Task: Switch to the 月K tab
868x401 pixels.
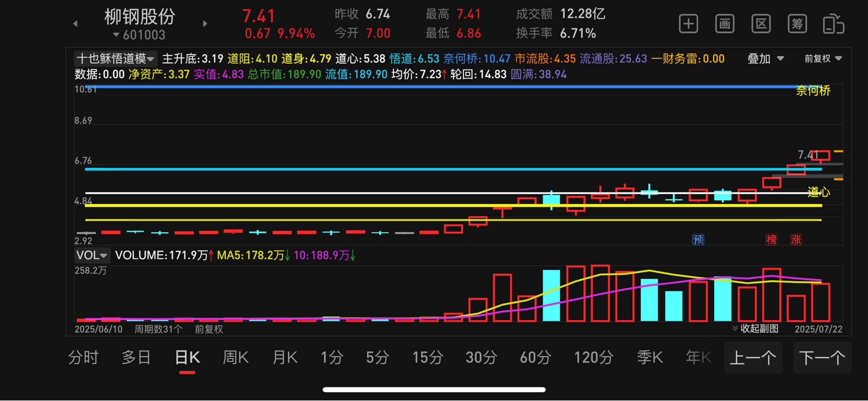Action: (285, 358)
